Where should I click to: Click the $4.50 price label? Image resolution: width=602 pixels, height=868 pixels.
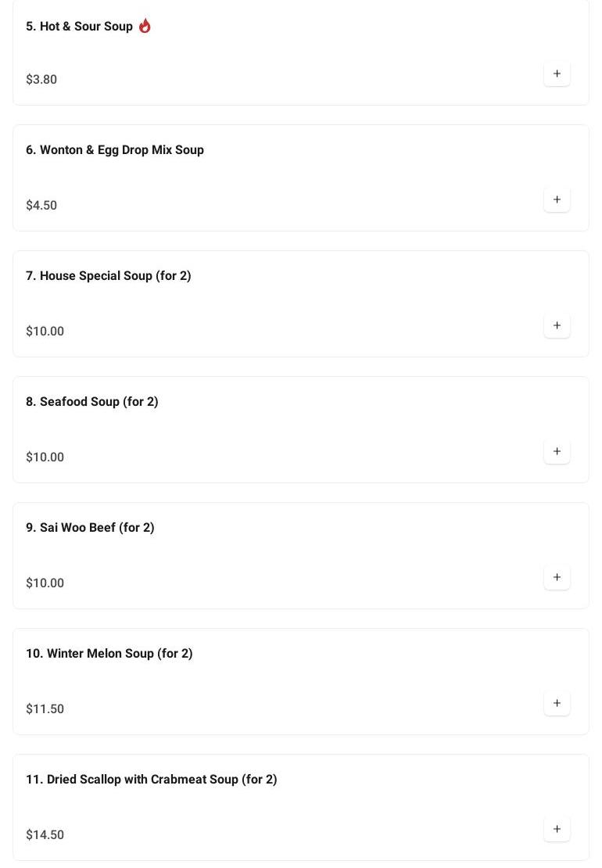(41, 206)
